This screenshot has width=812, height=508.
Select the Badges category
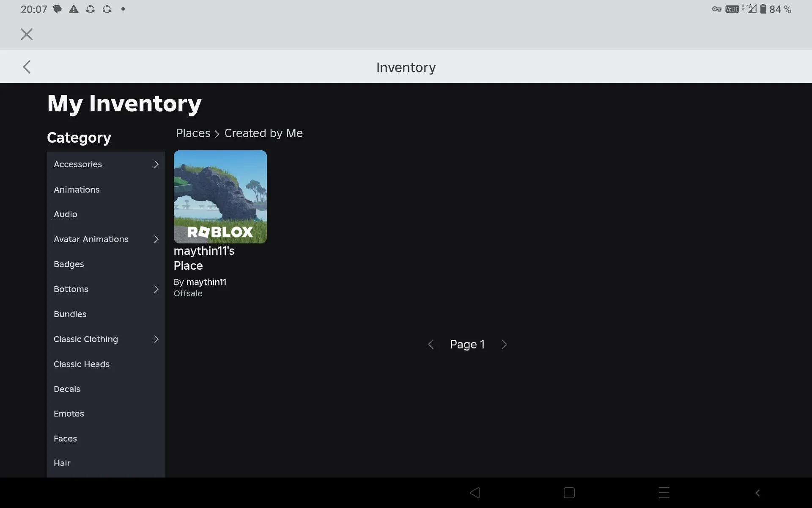pyautogui.click(x=69, y=264)
